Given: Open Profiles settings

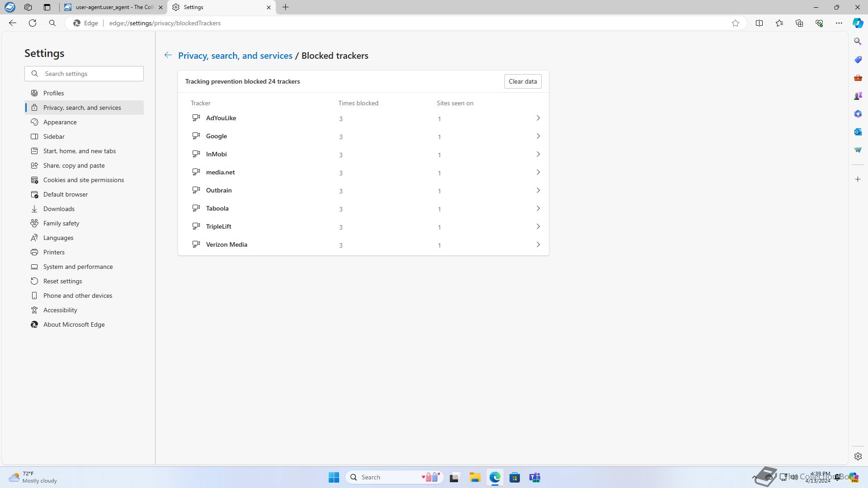Looking at the screenshot, I should point(84,93).
